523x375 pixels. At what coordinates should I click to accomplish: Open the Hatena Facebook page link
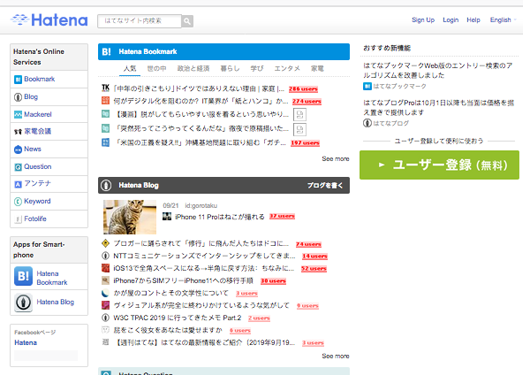[26, 343]
